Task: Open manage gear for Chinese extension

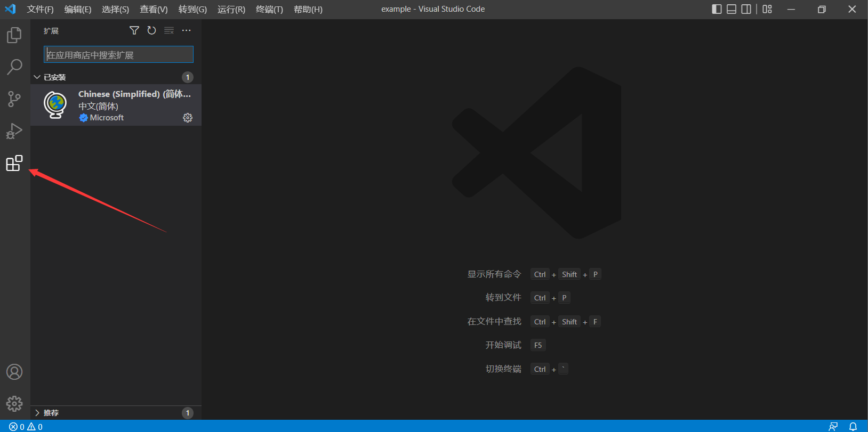Action: [x=188, y=118]
